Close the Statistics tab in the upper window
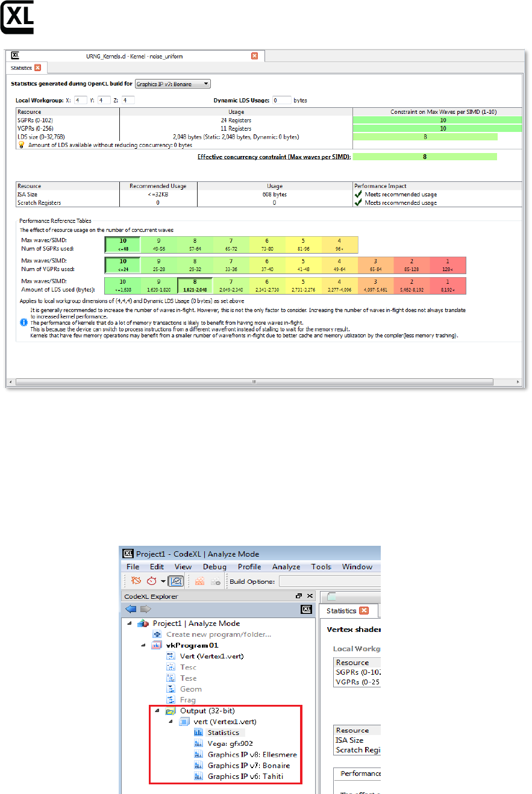 37,68
